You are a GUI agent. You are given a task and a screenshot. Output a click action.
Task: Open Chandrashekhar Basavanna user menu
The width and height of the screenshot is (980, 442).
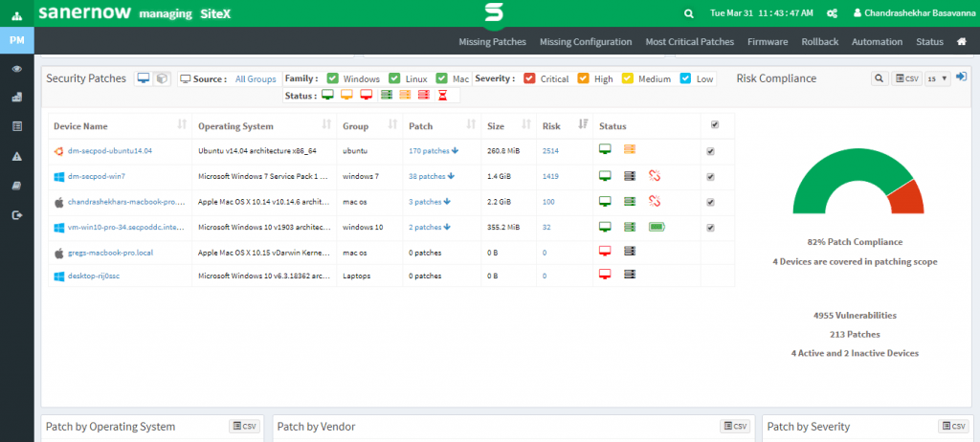click(912, 13)
